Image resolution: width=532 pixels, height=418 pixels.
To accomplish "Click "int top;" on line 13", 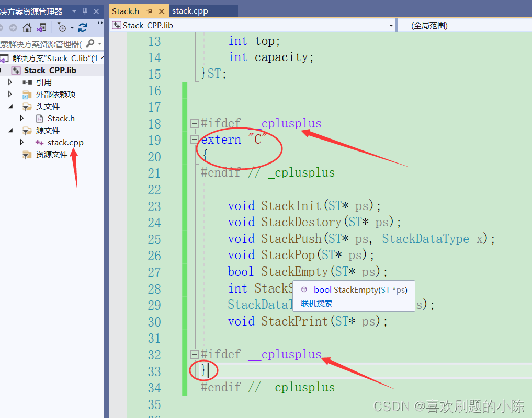I will pos(254,41).
